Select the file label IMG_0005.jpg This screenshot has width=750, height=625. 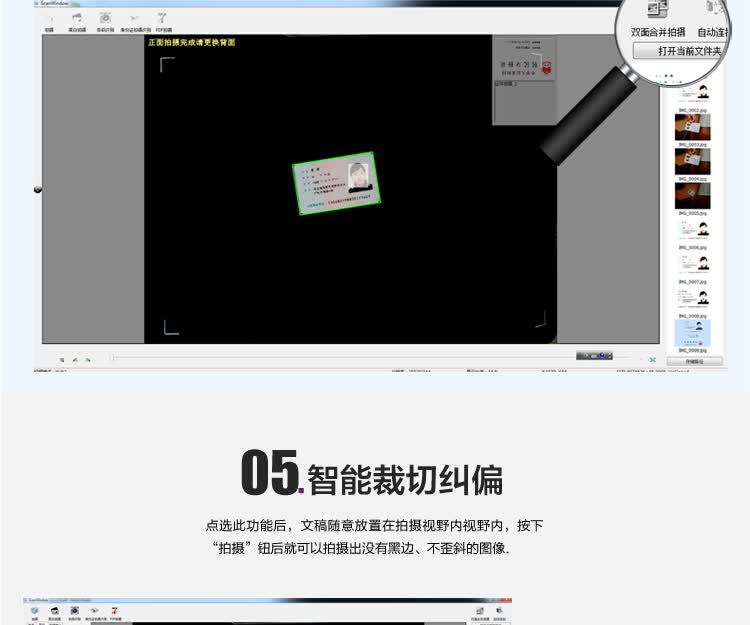(693, 213)
